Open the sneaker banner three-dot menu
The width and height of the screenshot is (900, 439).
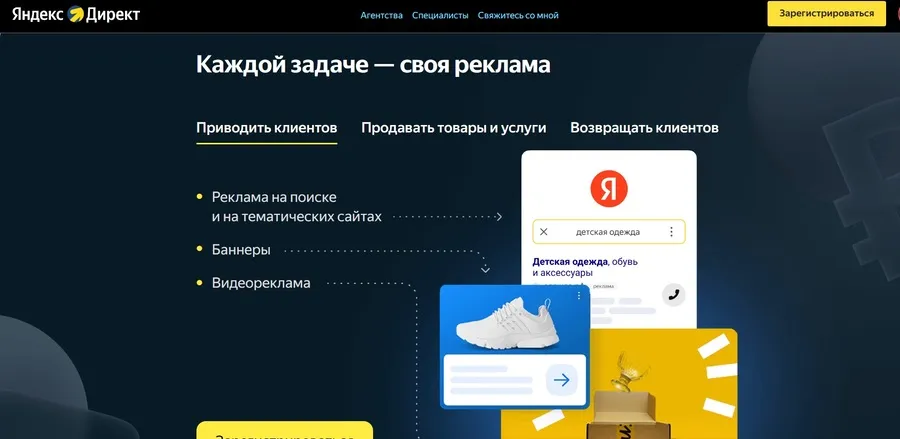(579, 296)
